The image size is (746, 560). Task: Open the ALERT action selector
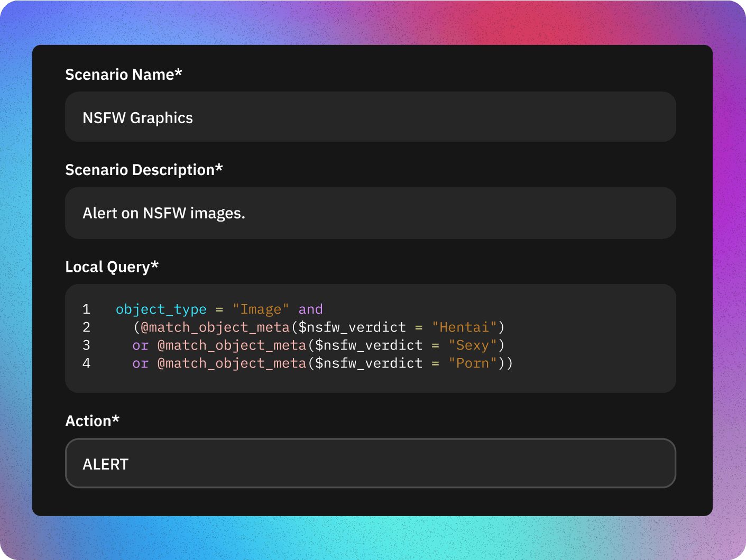(370, 463)
